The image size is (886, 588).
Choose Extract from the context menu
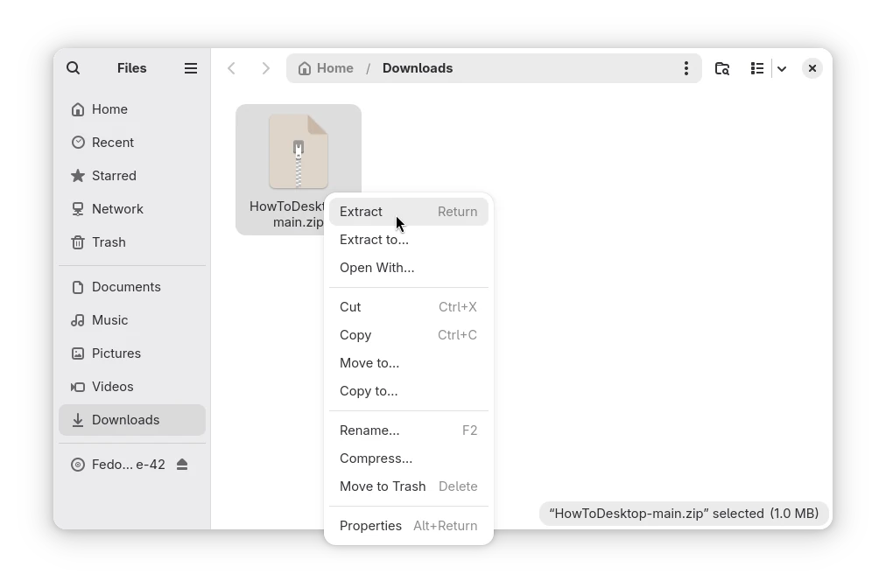409,212
